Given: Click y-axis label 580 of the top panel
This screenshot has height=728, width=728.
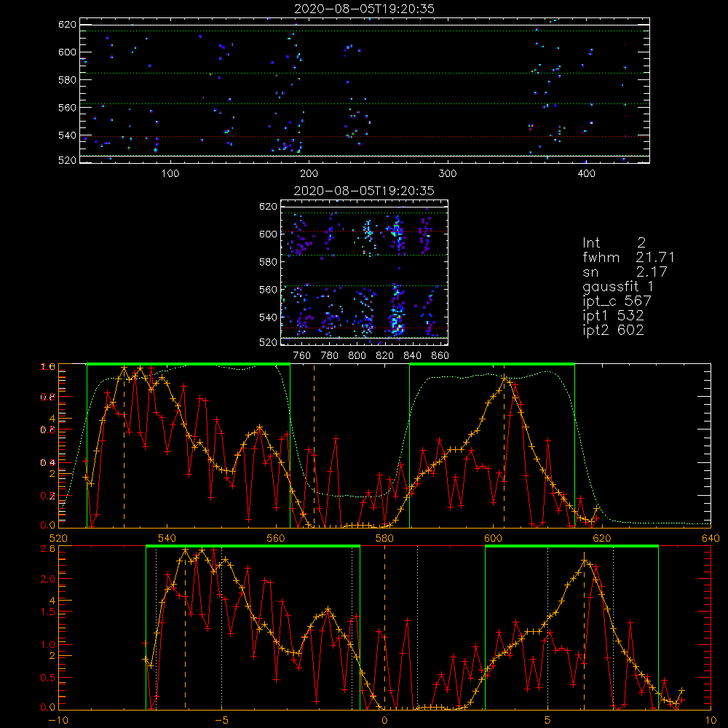Looking at the screenshot, I should pyautogui.click(x=67, y=80).
